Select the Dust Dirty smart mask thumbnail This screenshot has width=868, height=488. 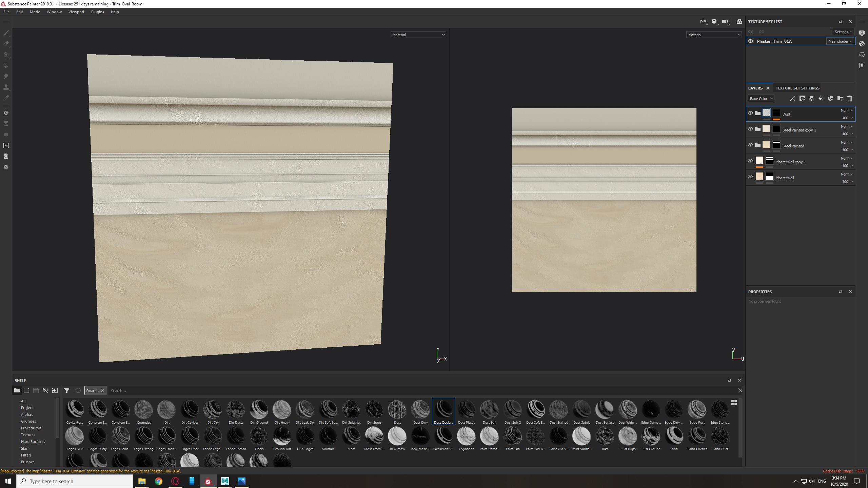pyautogui.click(x=420, y=410)
